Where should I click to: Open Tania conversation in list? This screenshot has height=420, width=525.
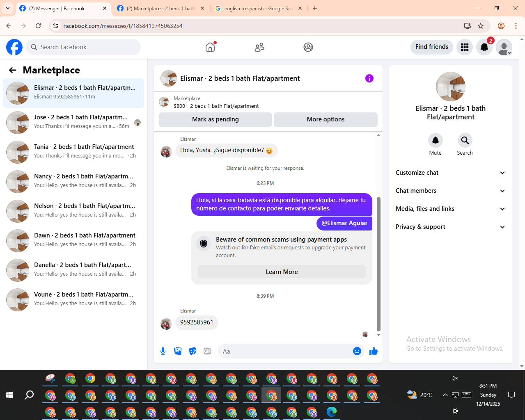73,152
